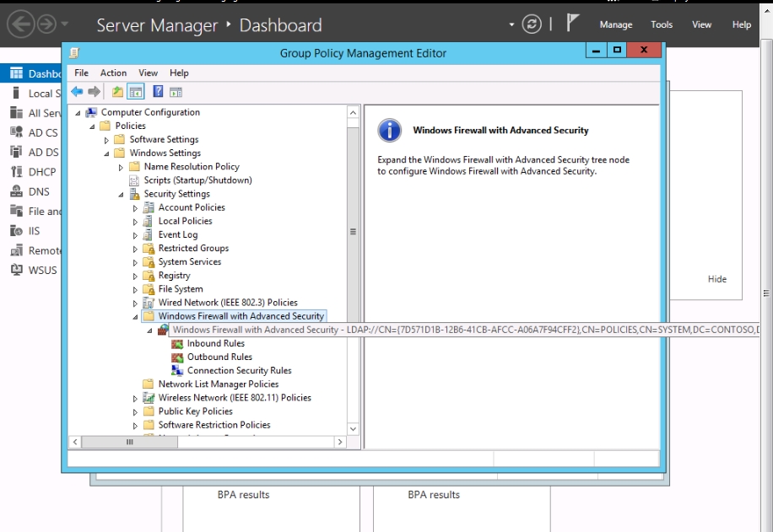Viewport: 773px width, 532px height.
Task: Select Software Restriction Policies
Action: pyautogui.click(x=214, y=425)
